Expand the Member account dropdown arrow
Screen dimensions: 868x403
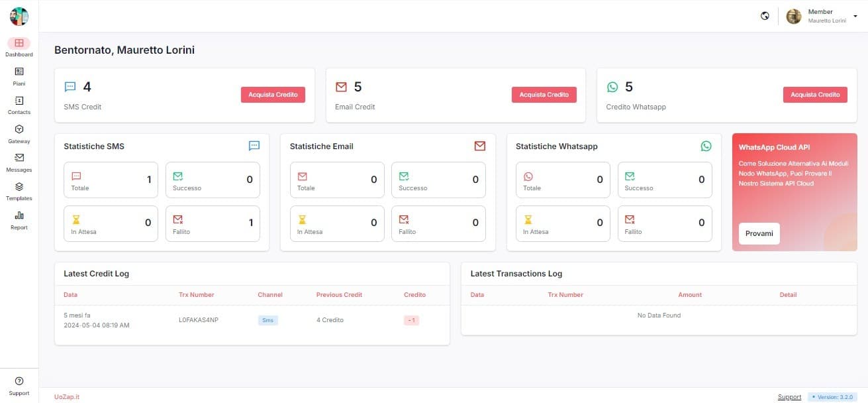(x=855, y=17)
